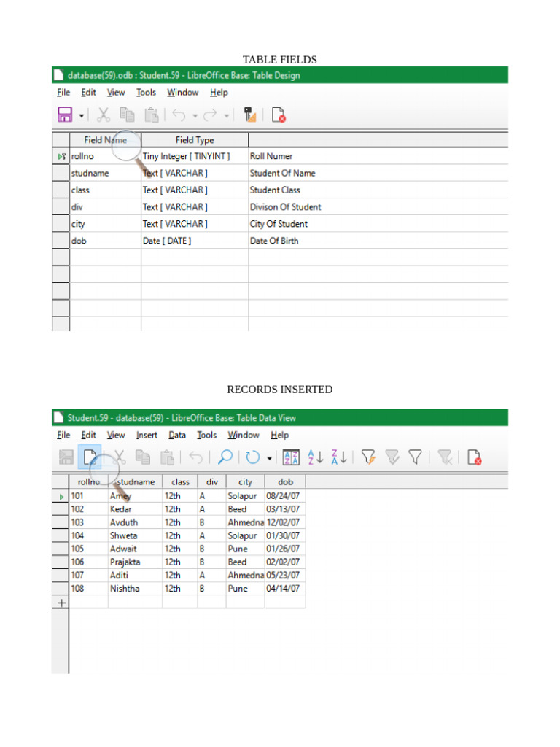Click Cut icon in Data View toolbar
Image resolution: width=560 pixels, height=747 pixels.
pos(119,457)
